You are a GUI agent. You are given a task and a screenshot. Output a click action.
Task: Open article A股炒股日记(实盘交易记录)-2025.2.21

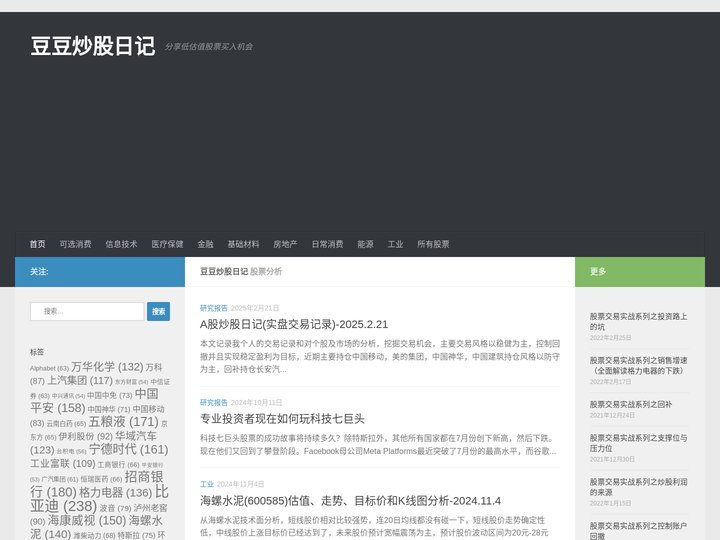[x=294, y=324]
